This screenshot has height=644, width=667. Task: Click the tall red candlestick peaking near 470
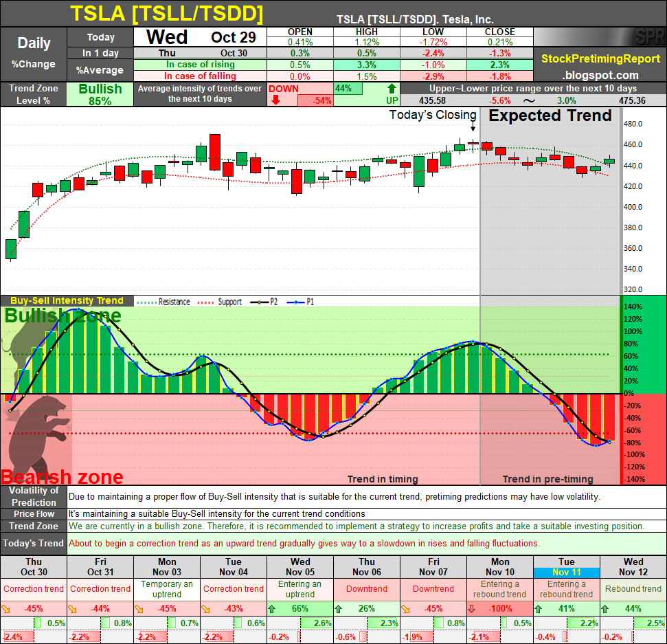pyautogui.click(x=215, y=152)
